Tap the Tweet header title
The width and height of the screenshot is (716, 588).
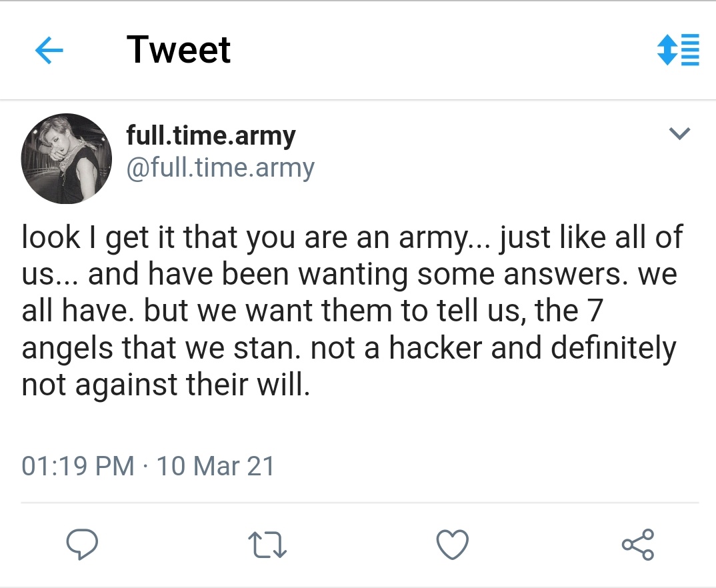point(179,50)
